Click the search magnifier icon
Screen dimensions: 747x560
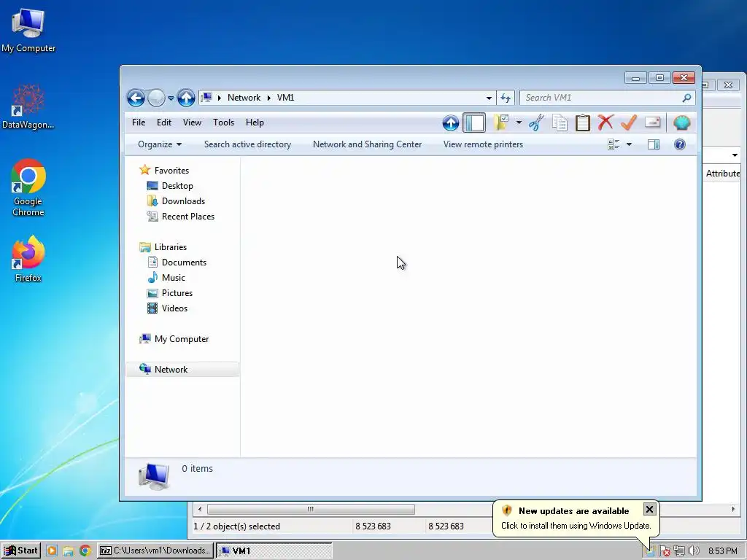[686, 98]
